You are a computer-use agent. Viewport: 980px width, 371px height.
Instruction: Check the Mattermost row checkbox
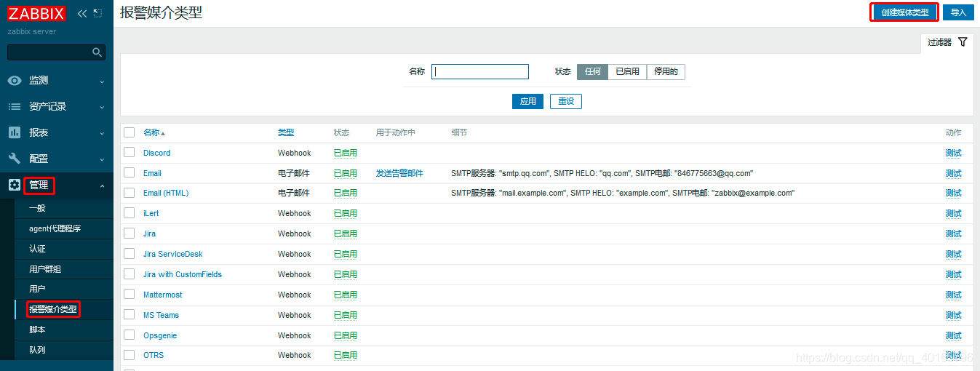pyautogui.click(x=130, y=294)
